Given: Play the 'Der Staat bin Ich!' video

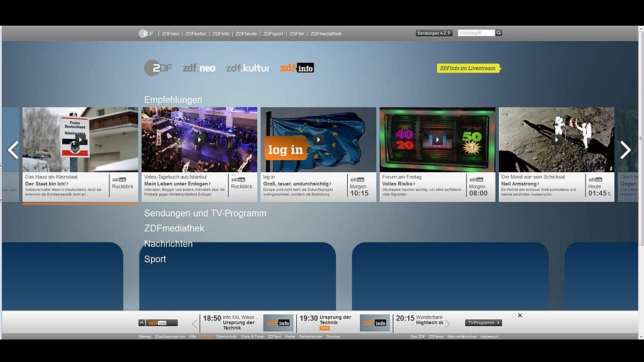Looking at the screenshot, I should [x=80, y=140].
